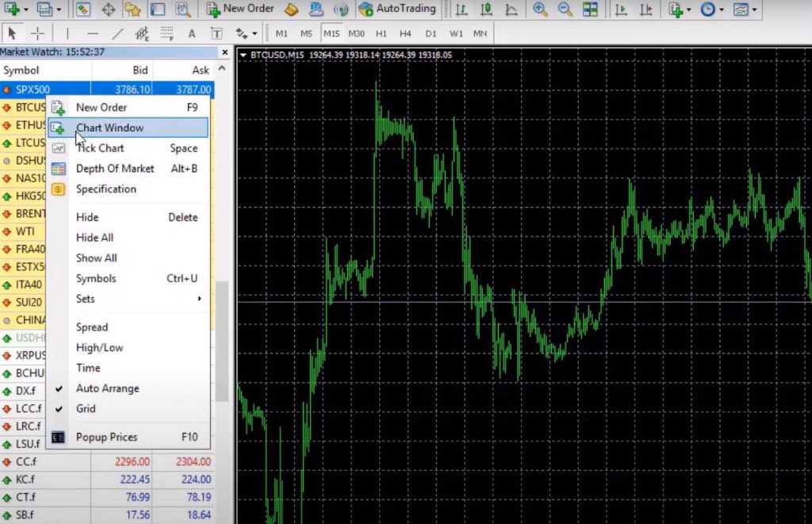Select the text label tool
Viewport: 812px width, 524px height.
click(x=191, y=33)
